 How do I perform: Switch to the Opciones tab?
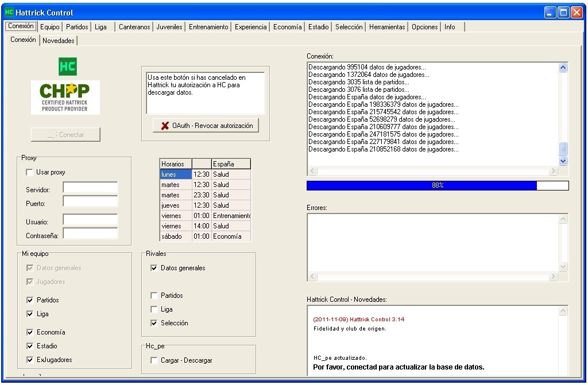[424, 27]
